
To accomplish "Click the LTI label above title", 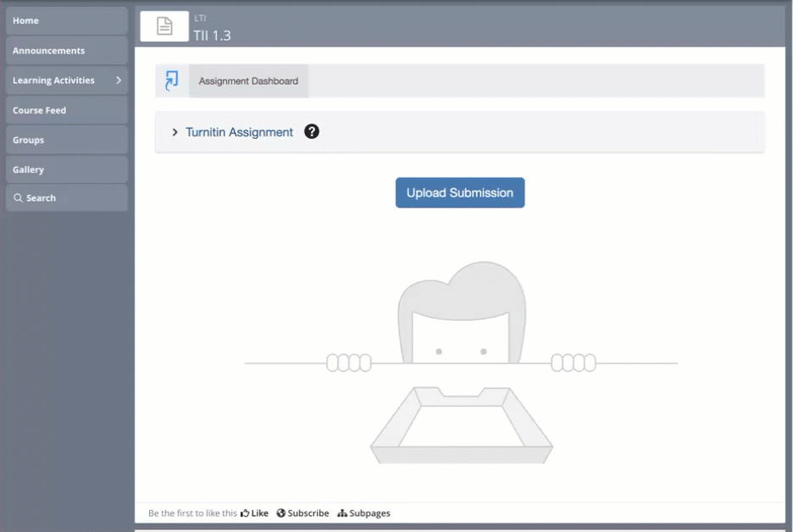I will 200,18.
